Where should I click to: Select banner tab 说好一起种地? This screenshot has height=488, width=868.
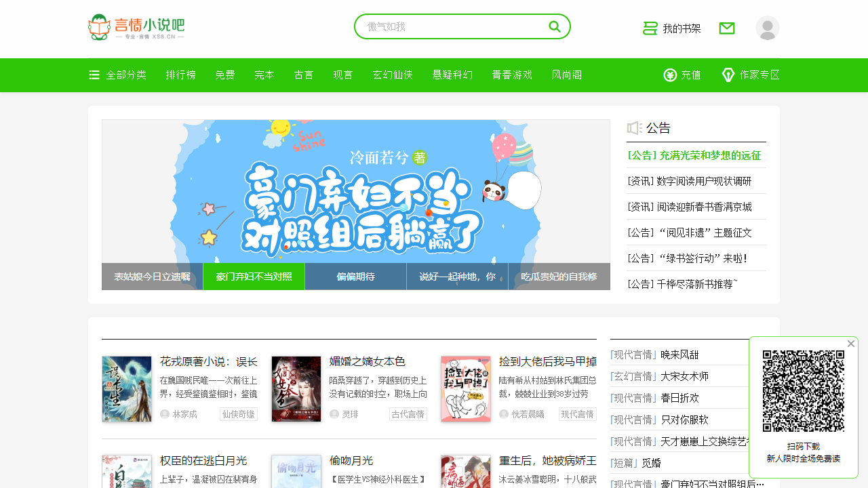458,277
